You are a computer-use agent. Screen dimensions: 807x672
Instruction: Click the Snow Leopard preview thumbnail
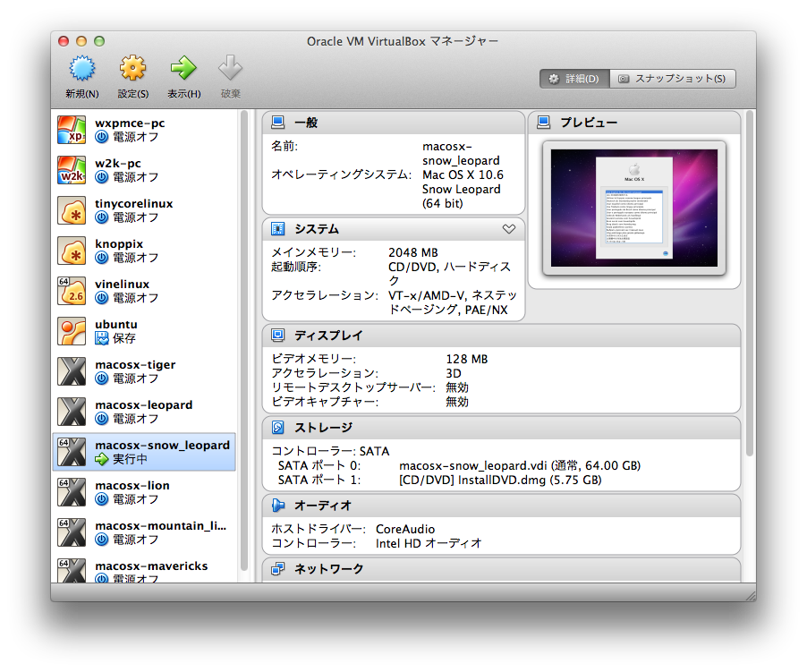point(633,207)
